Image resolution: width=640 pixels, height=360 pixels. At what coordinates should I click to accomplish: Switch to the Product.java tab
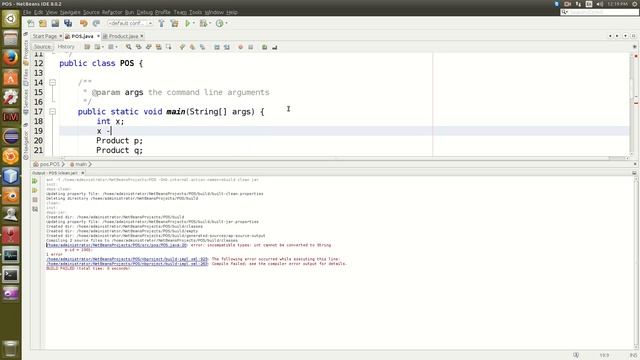point(123,36)
